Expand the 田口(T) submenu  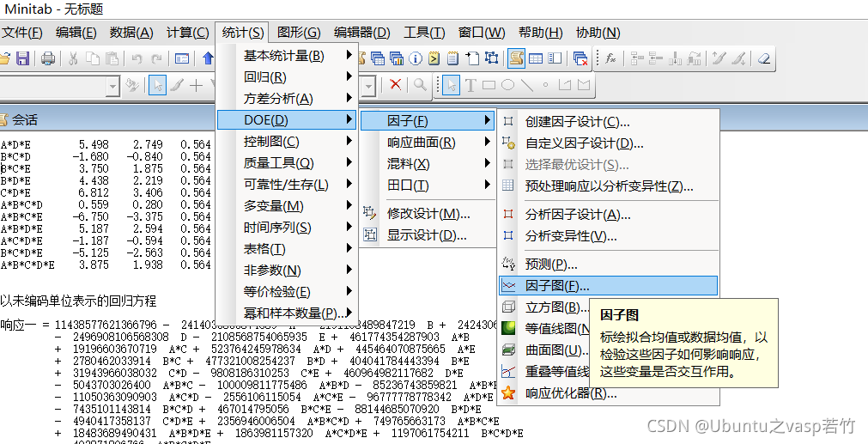point(428,185)
